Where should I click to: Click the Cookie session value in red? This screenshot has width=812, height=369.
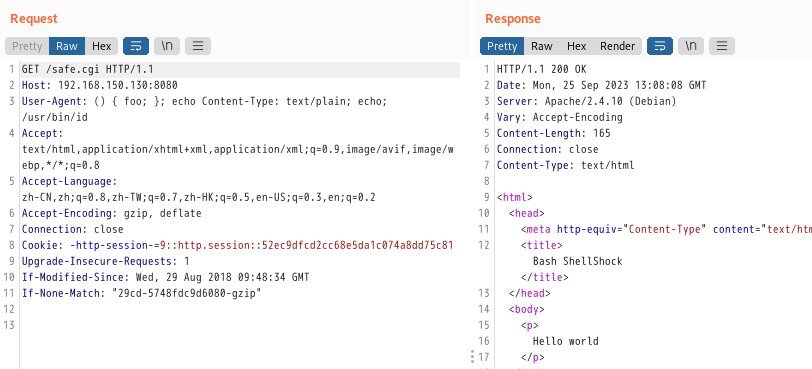[x=307, y=245]
